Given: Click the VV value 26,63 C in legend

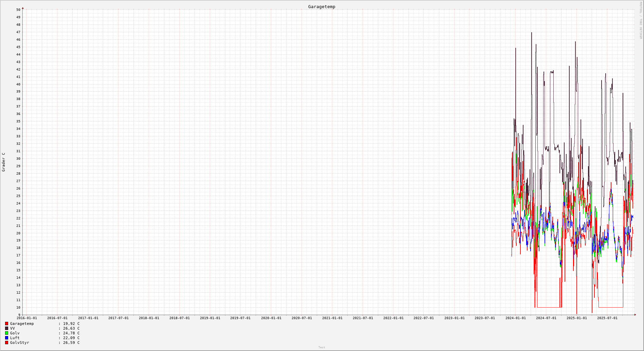Looking at the screenshot, I should [x=71, y=329].
